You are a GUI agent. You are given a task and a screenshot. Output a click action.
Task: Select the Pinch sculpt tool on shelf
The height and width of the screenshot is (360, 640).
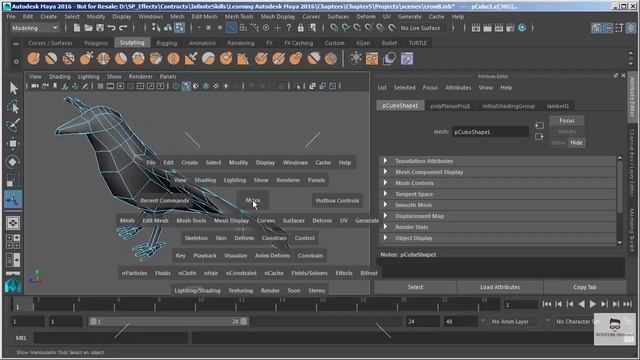point(103,58)
